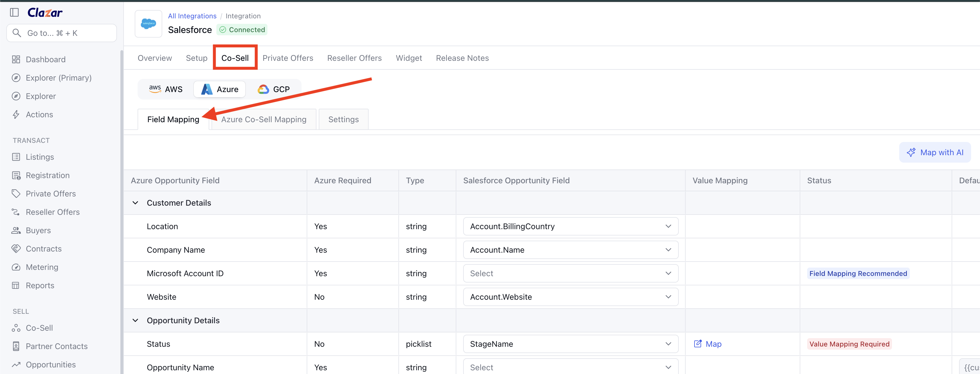Open Explorer in the sidebar

[x=41, y=96]
